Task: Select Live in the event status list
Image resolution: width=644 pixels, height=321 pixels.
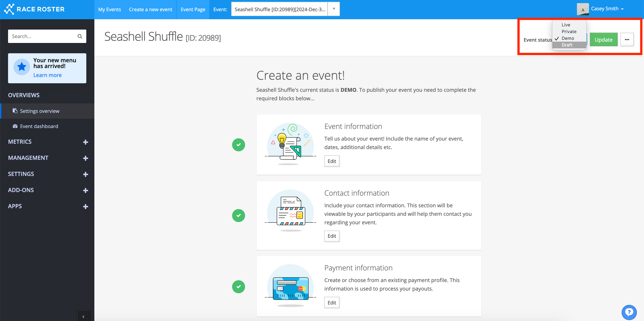Action: pos(569,25)
